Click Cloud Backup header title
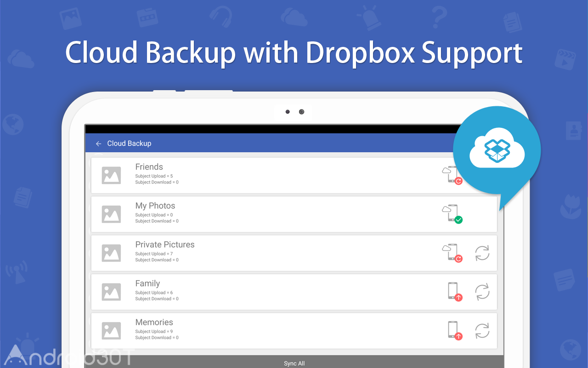The height and width of the screenshot is (368, 588). pyautogui.click(x=129, y=144)
